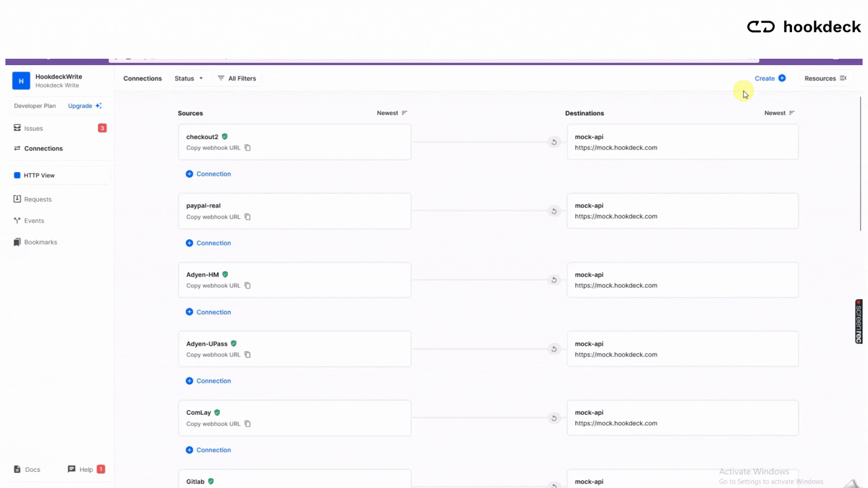Click the retry icon on Adyen-HM connection
The width and height of the screenshot is (868, 488).
click(554, 280)
